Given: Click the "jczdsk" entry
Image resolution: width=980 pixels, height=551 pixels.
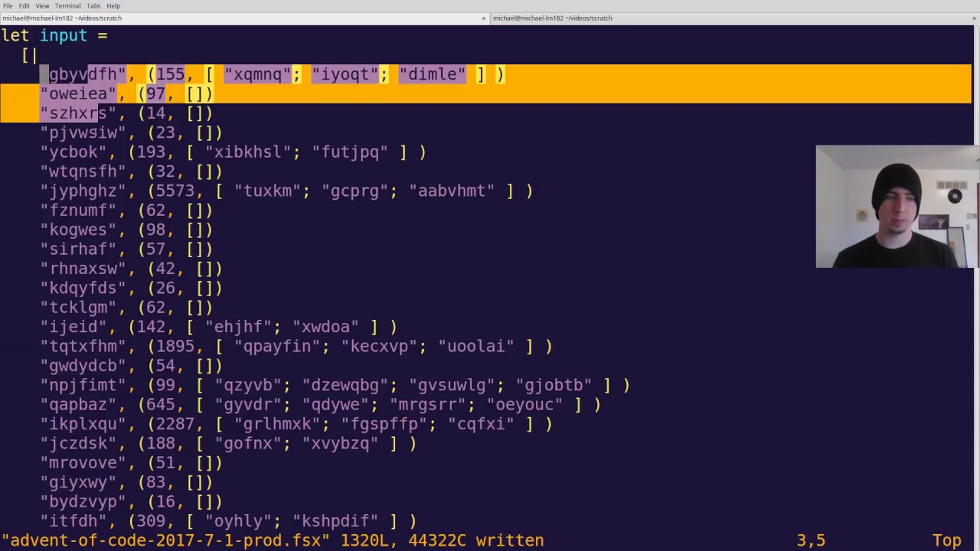Looking at the screenshot, I should pyautogui.click(x=229, y=443).
